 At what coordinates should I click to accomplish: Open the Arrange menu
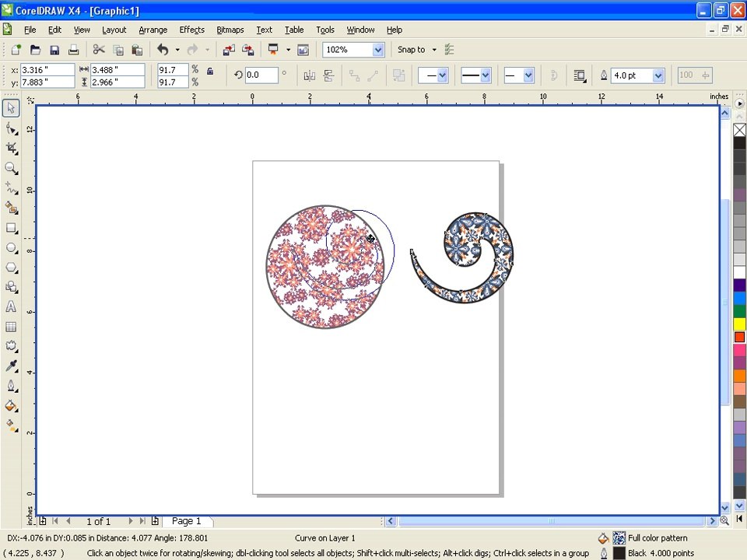click(153, 30)
